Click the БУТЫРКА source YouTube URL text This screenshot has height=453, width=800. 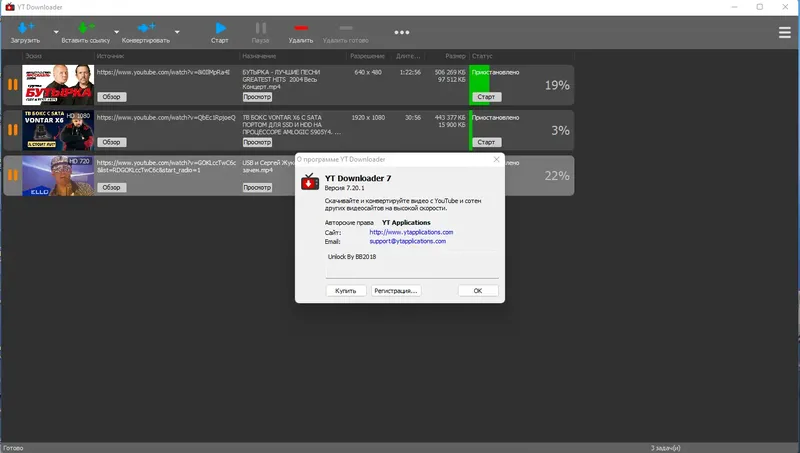(x=163, y=72)
